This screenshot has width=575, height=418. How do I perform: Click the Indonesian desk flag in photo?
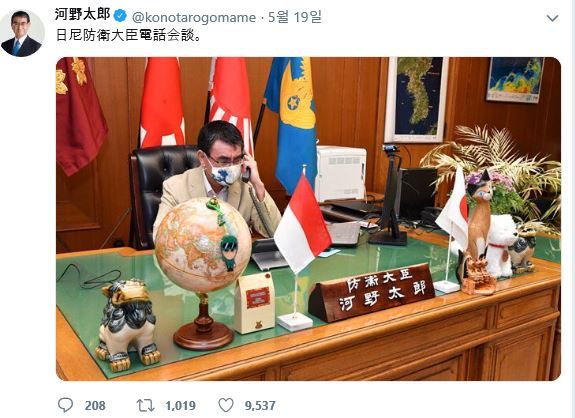click(x=302, y=224)
